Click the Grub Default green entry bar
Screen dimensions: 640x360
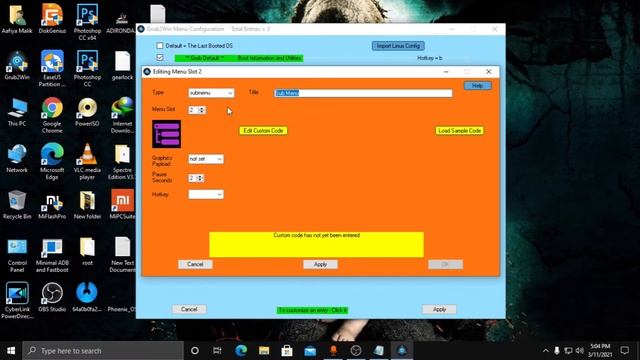point(239,58)
